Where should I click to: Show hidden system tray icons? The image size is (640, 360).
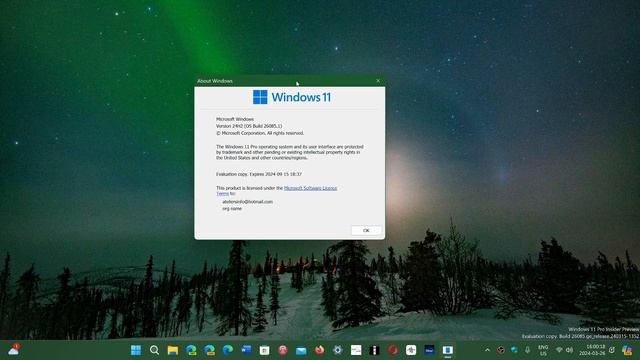(x=487, y=350)
